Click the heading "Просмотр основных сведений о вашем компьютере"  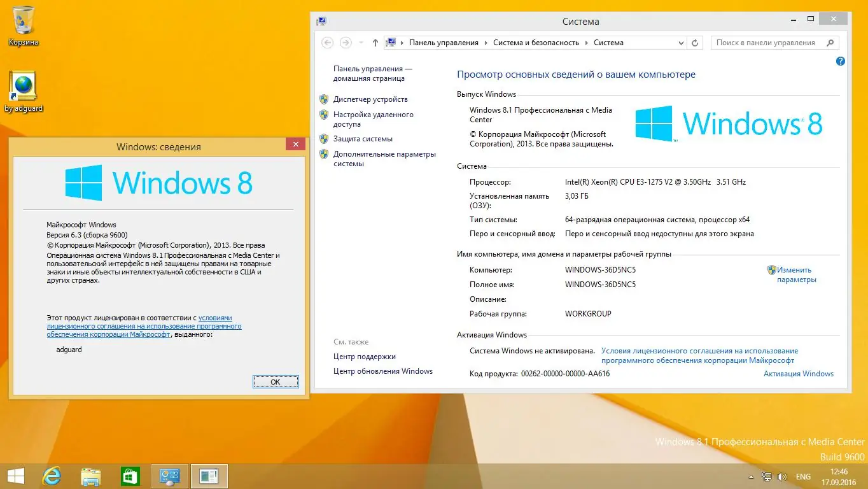[577, 74]
